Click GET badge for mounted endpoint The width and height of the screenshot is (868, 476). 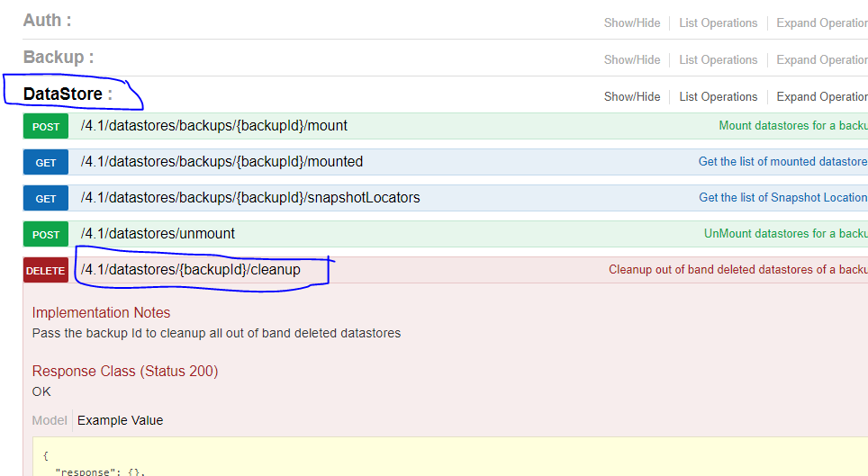tap(45, 162)
